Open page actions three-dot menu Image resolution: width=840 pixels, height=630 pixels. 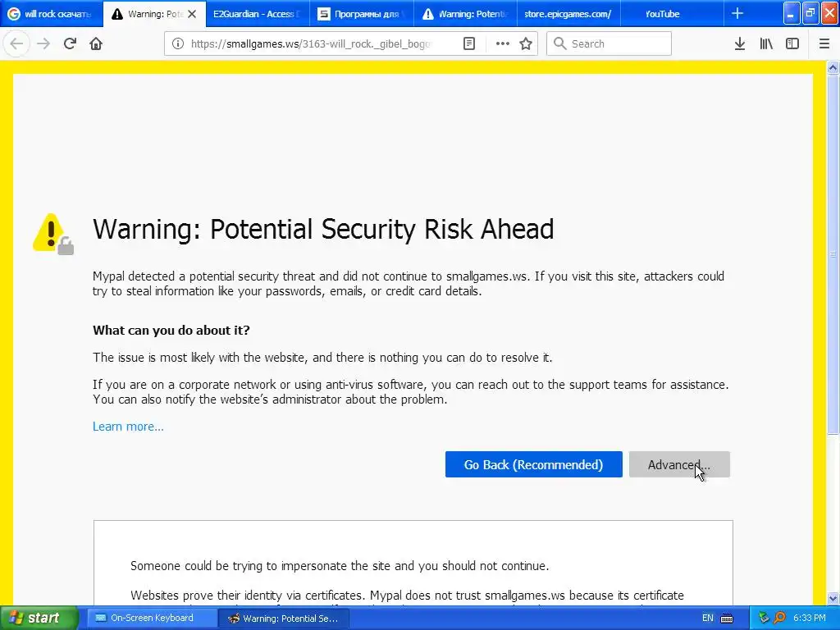[503, 43]
